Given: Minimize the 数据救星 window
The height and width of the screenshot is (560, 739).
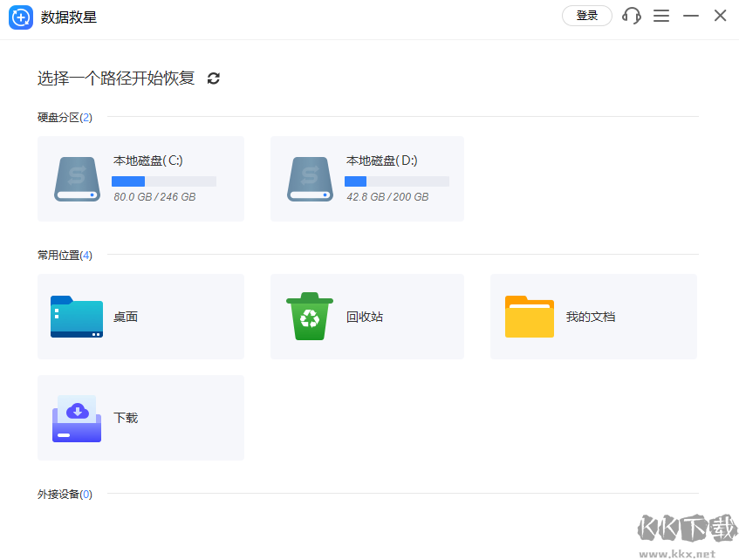Looking at the screenshot, I should coord(691,16).
